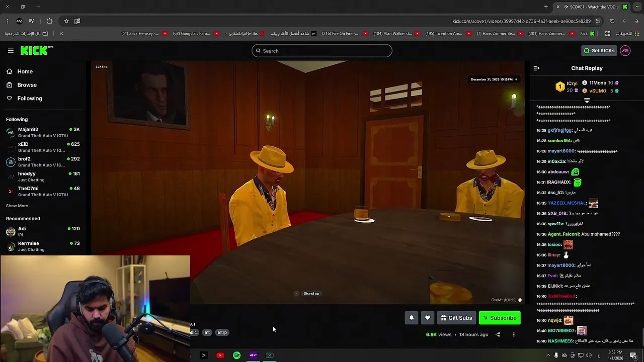This screenshot has height=362, width=644.
Task: Open recommended channel Adi
Action: click(43, 231)
